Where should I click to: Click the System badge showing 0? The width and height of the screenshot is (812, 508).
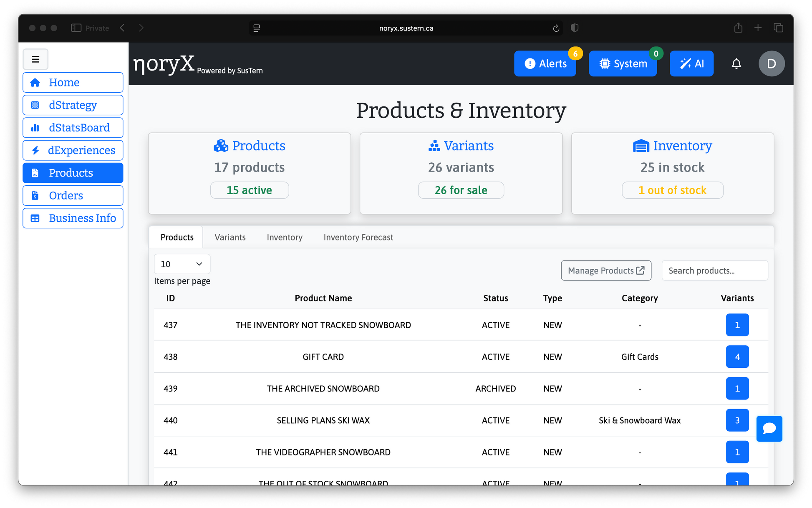coord(656,53)
